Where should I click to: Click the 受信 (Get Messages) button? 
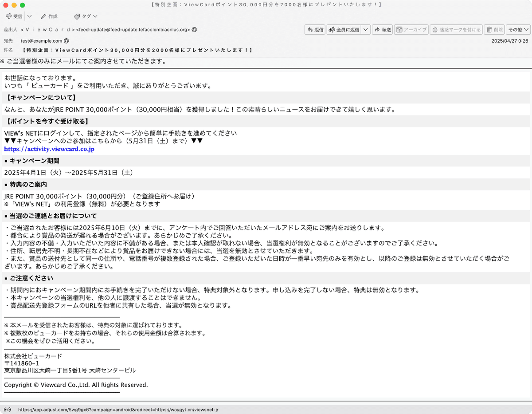pyautogui.click(x=14, y=16)
